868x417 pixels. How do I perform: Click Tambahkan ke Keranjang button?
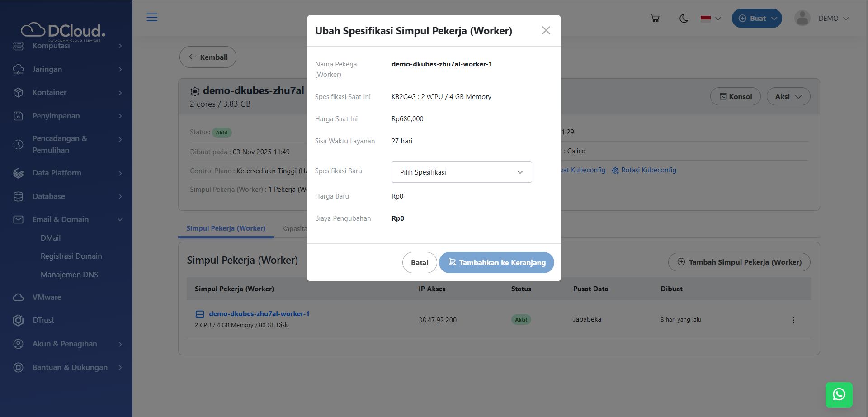[x=496, y=263]
